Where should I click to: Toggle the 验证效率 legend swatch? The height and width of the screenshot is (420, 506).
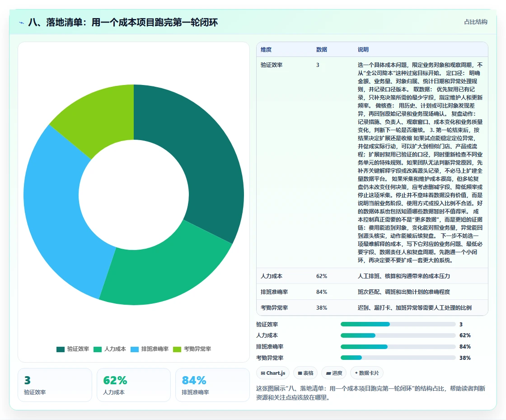[61, 349]
